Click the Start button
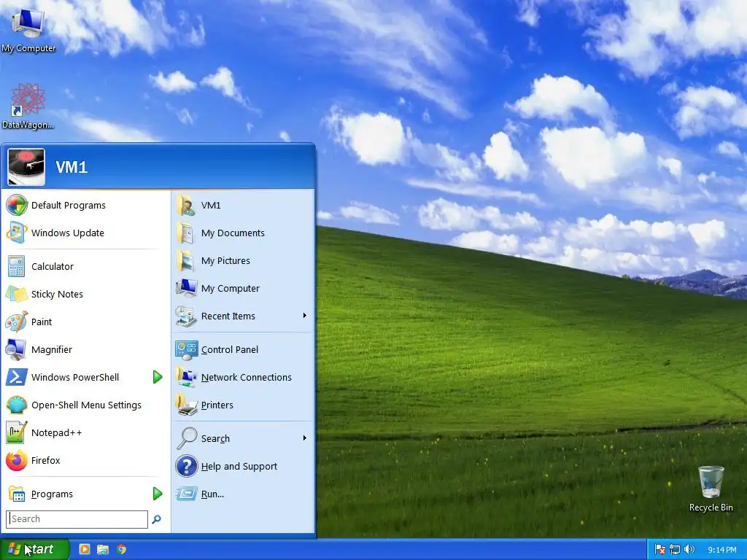747x560 pixels. 34,549
